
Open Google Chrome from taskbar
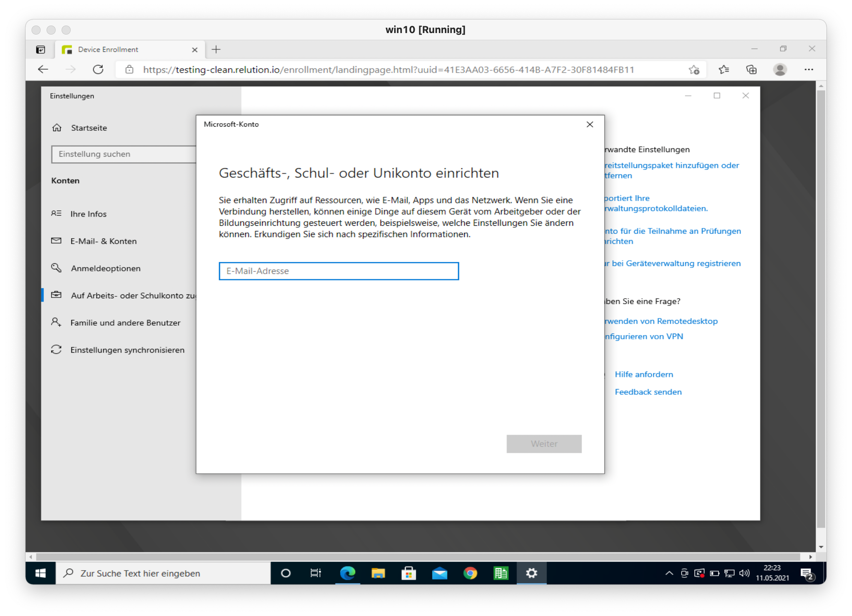click(x=470, y=573)
